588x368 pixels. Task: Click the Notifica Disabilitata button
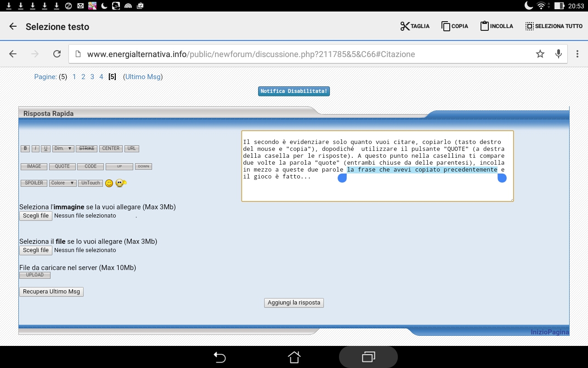(294, 91)
